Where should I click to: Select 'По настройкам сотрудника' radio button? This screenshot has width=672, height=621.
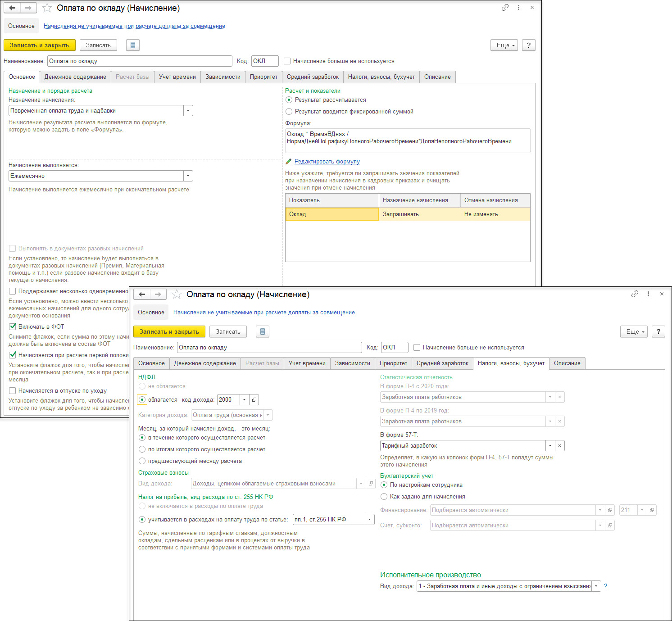pyautogui.click(x=384, y=485)
